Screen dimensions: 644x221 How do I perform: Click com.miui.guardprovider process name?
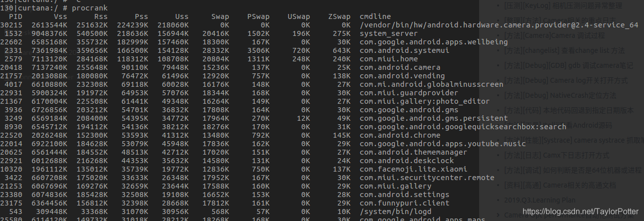tap(409, 93)
